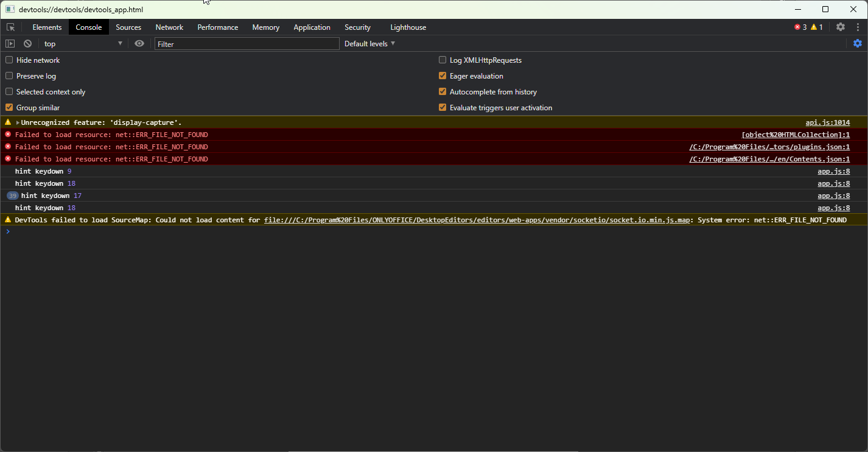Image resolution: width=868 pixels, height=452 pixels.
Task: Click error icon beside plugins.json failure
Action: point(8,147)
